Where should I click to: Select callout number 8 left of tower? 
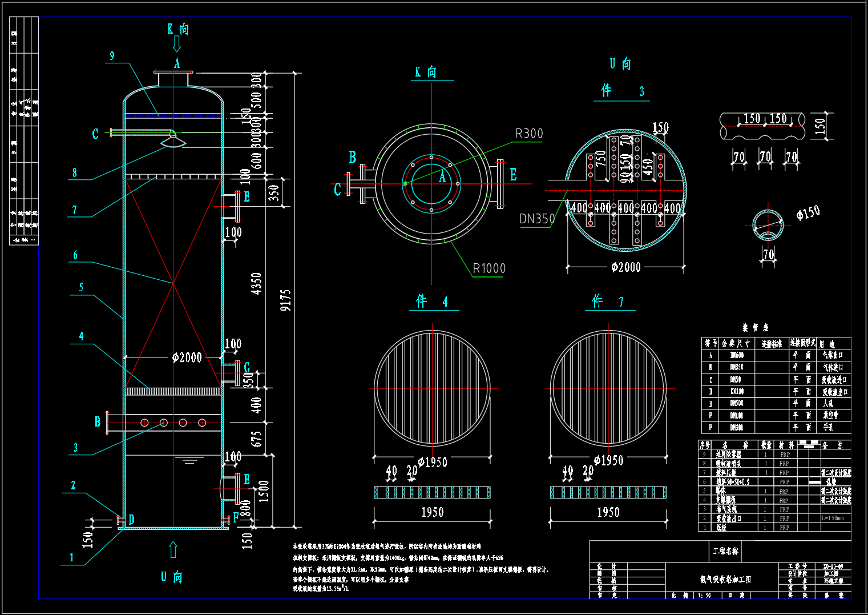pyautogui.click(x=75, y=173)
